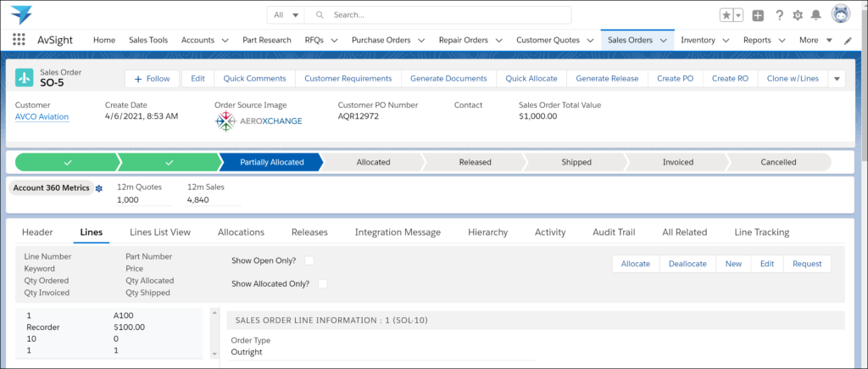Screen dimensions: 868x369
Task: Open Customer Requirements
Action: (348, 79)
